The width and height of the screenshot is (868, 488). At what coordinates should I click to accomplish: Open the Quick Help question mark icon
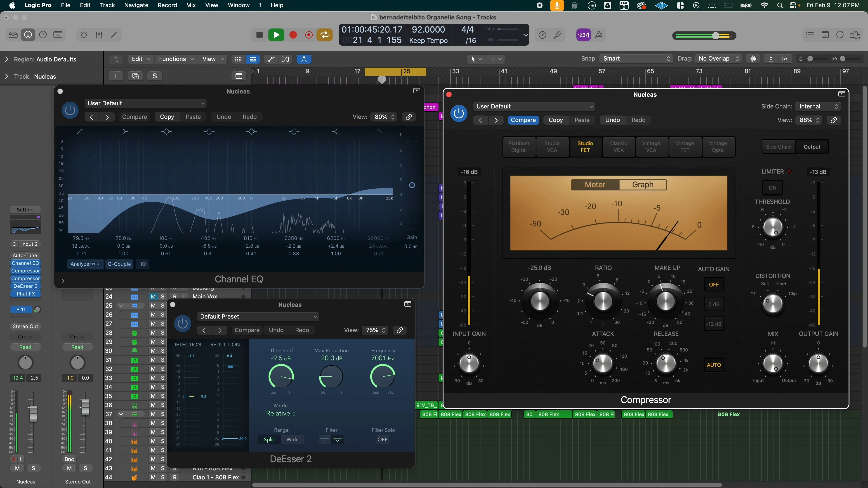tap(43, 35)
